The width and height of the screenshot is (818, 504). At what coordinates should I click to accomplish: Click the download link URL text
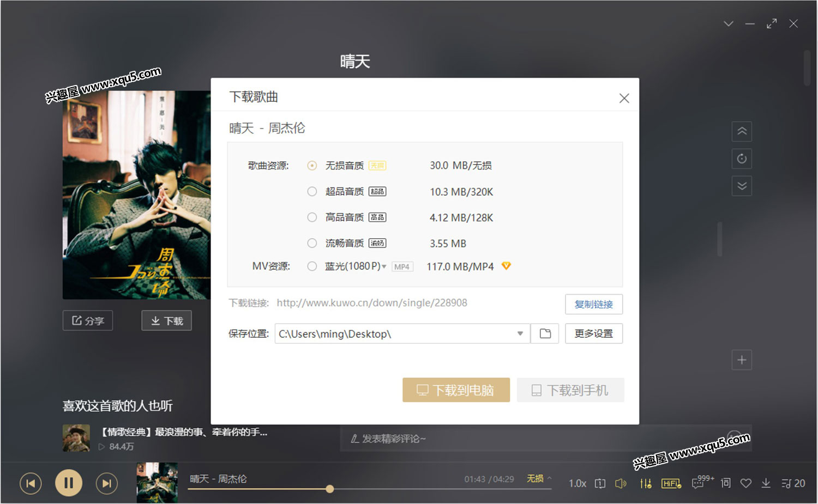tap(372, 303)
